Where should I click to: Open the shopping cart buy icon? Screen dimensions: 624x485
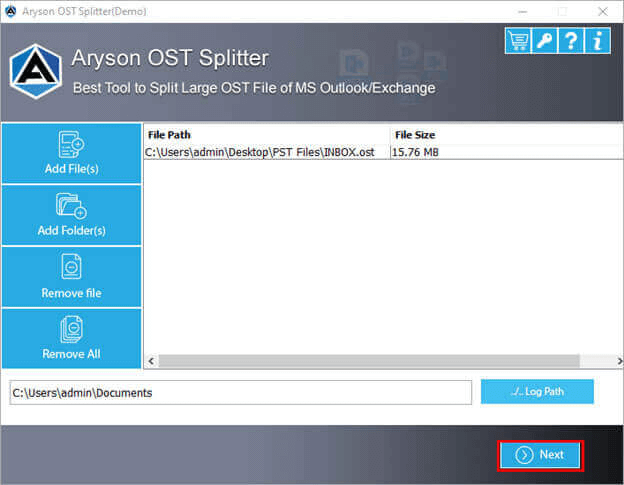click(518, 41)
